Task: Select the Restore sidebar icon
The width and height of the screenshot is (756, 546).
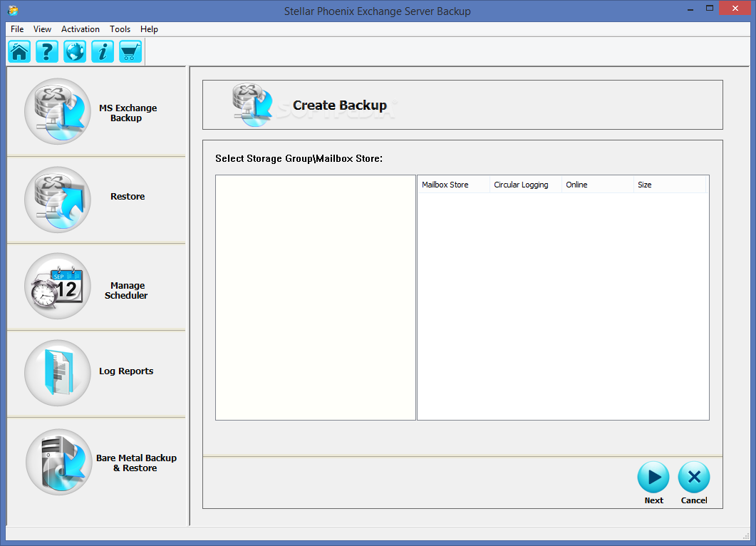Action: [x=58, y=200]
